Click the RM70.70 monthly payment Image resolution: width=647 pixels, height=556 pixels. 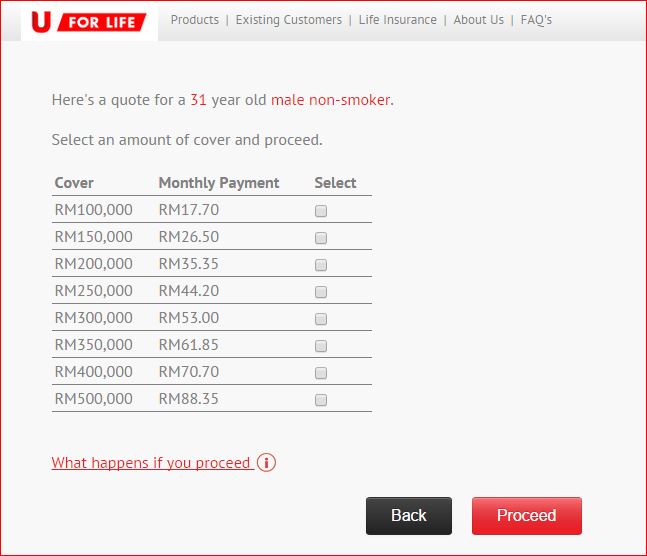(189, 371)
